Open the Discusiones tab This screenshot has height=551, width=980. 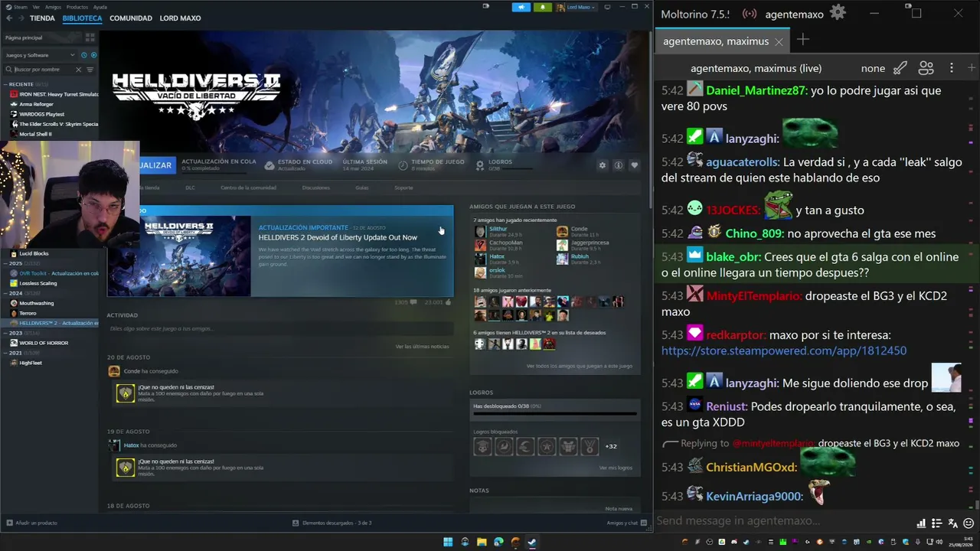tap(315, 187)
